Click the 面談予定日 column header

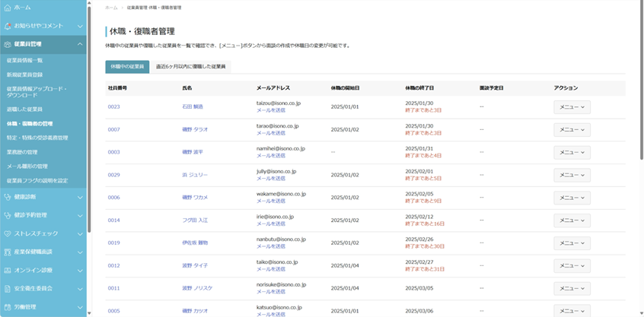point(491,88)
